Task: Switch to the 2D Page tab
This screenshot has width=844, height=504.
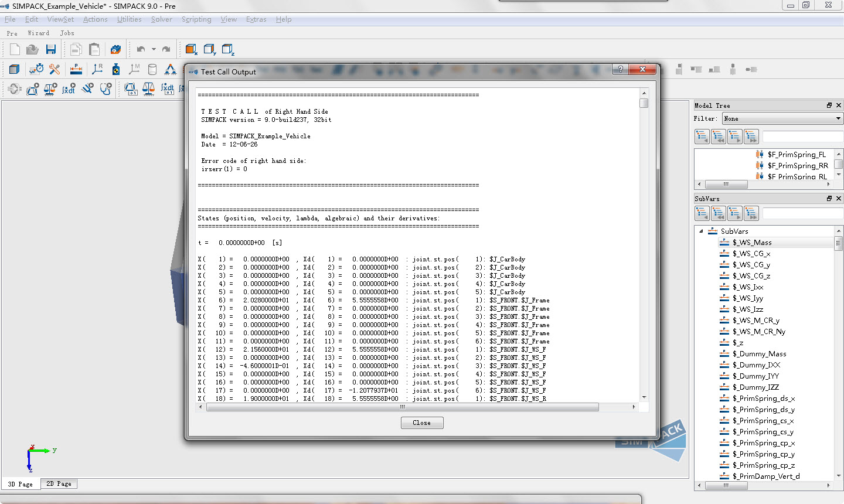Action: [59, 484]
